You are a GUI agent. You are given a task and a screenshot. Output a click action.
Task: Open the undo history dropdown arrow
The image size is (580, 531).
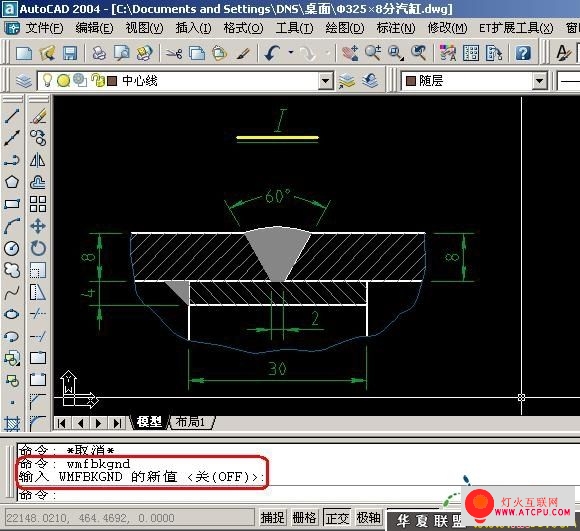click(291, 53)
